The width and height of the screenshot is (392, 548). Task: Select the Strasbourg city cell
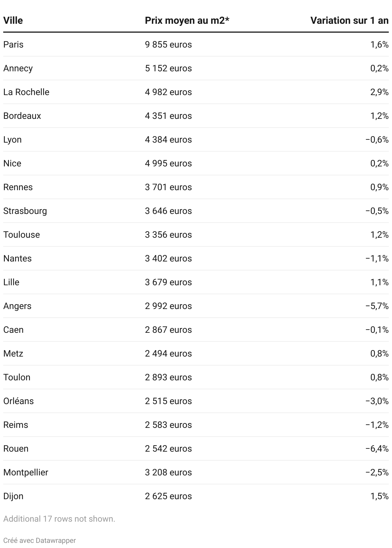[25, 211]
